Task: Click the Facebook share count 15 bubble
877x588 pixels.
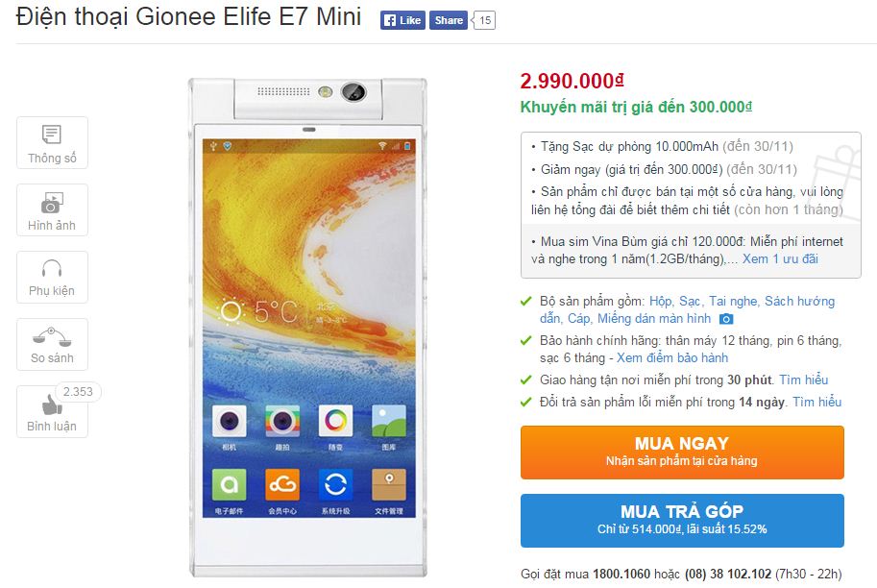Action: click(484, 20)
